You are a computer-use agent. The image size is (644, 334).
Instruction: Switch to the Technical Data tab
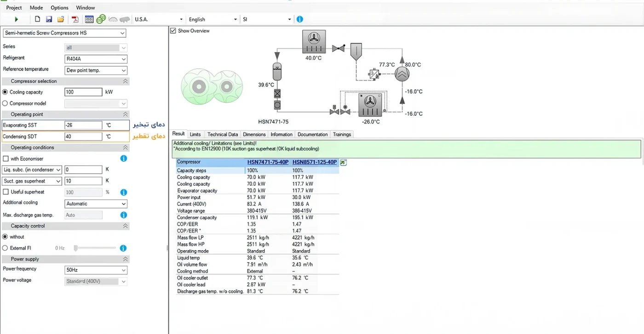click(x=222, y=135)
